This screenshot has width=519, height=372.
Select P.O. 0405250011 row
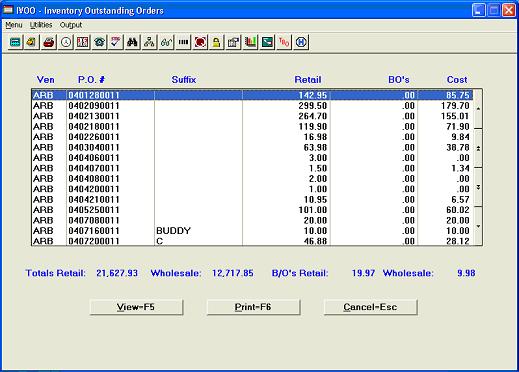[x=253, y=210]
